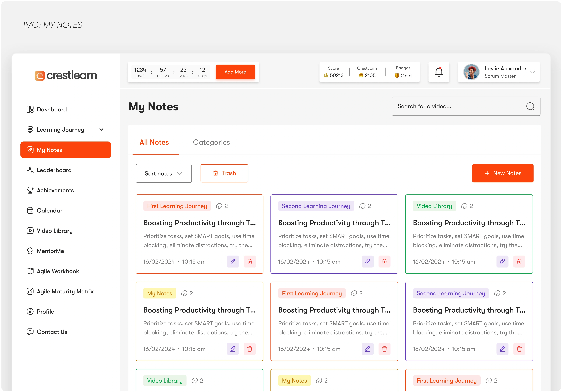
Task: Edit the first First Learning Journey note
Action: point(233,262)
